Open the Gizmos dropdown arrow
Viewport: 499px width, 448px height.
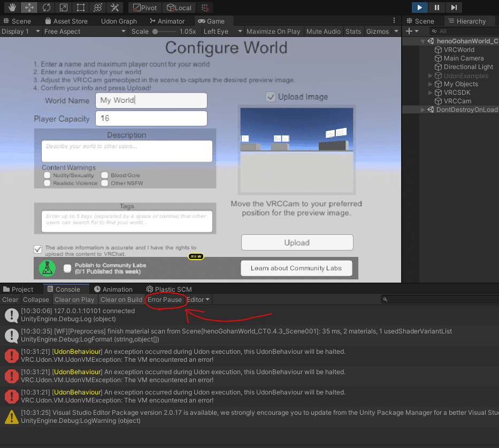click(396, 32)
